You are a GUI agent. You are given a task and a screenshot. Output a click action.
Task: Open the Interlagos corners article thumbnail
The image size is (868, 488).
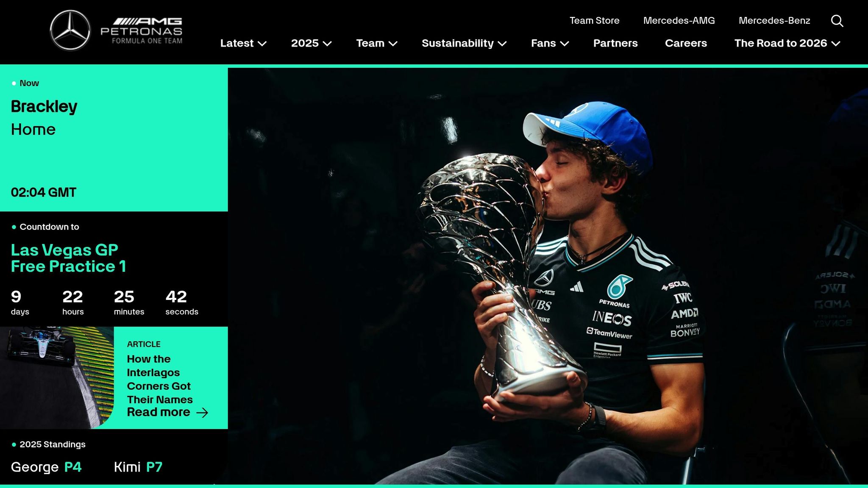(57, 377)
